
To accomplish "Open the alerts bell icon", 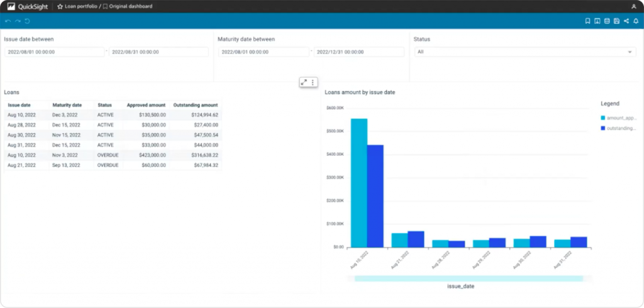I will click(x=636, y=21).
